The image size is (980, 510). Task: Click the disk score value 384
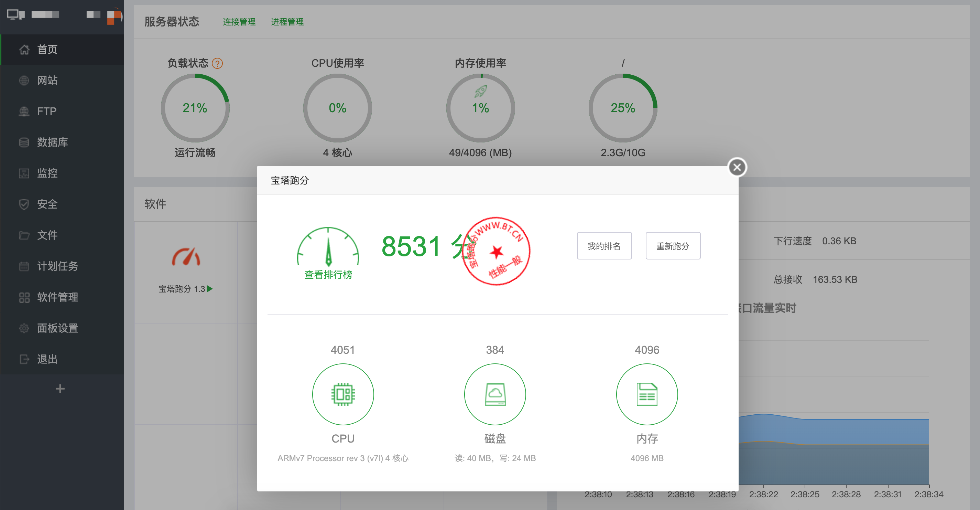(494, 350)
